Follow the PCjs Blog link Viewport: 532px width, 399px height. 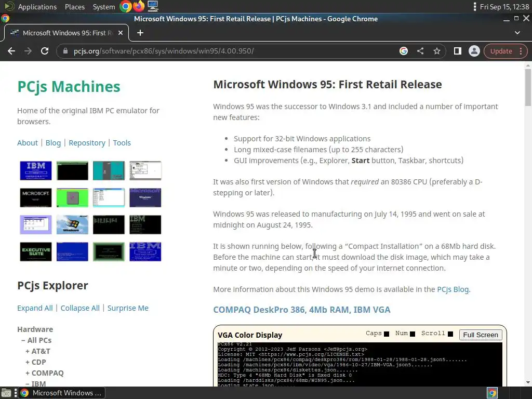pos(453,289)
